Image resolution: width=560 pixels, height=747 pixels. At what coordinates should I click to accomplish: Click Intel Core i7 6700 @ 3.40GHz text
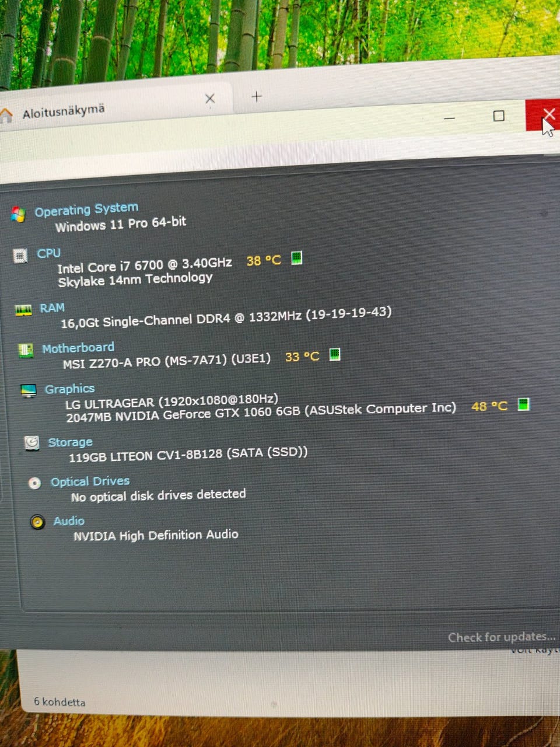point(145,266)
